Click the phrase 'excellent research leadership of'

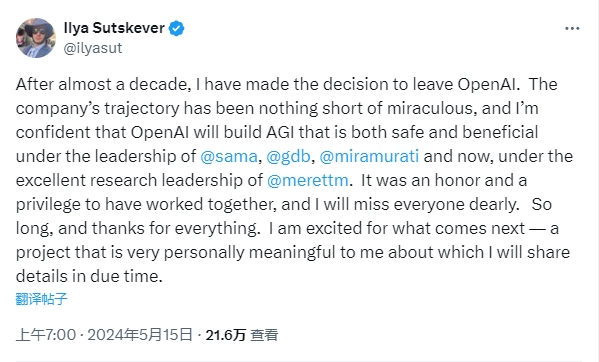pyautogui.click(x=139, y=181)
